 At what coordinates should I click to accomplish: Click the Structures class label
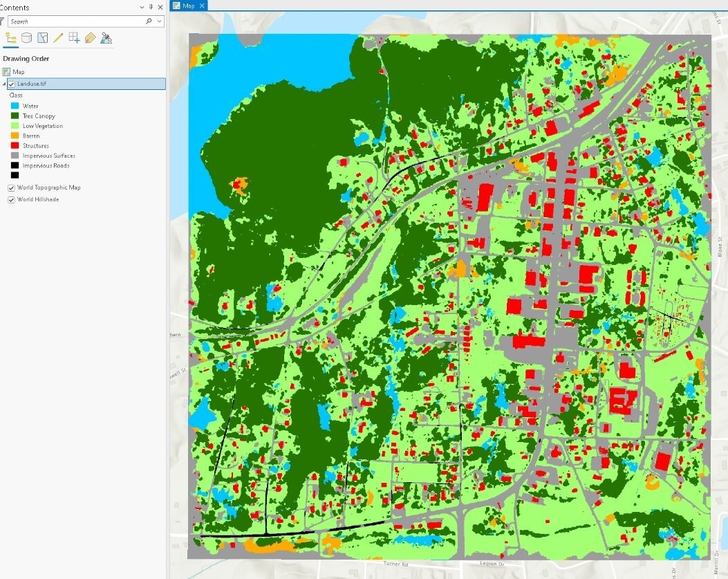36,145
